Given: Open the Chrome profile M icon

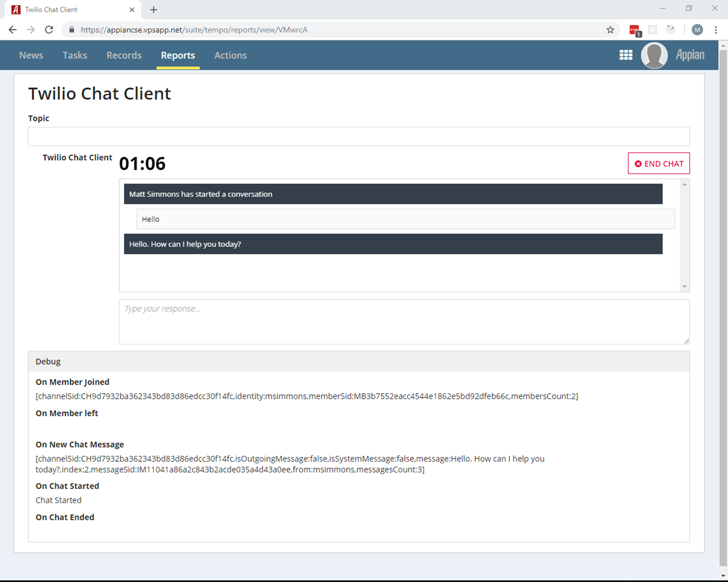Looking at the screenshot, I should pyautogui.click(x=697, y=30).
